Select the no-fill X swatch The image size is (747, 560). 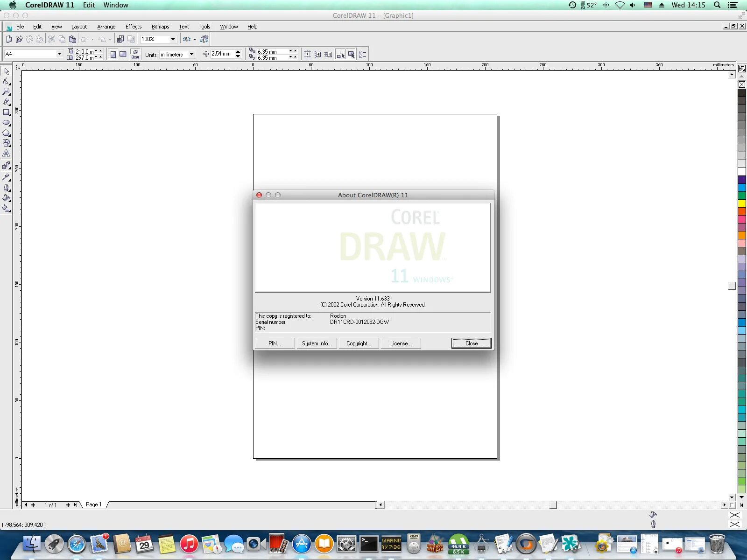click(x=741, y=84)
